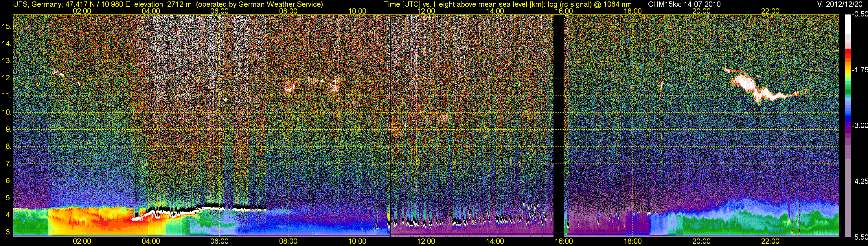Click the "12." km height axis label
The height and width of the screenshot is (246, 868).
point(7,78)
